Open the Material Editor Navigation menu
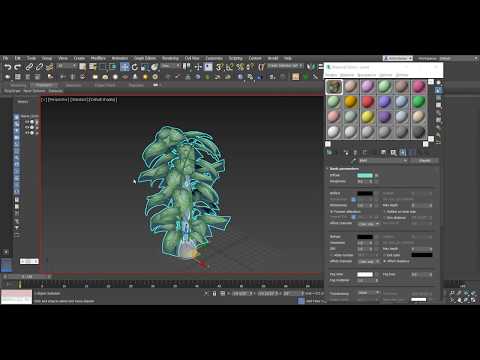Viewport: 480px width, 360px height. click(366, 75)
